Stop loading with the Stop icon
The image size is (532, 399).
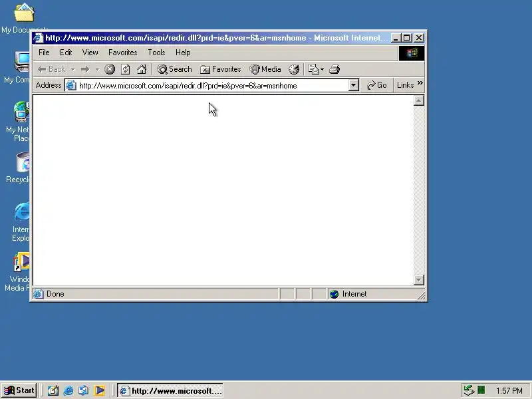tap(110, 69)
